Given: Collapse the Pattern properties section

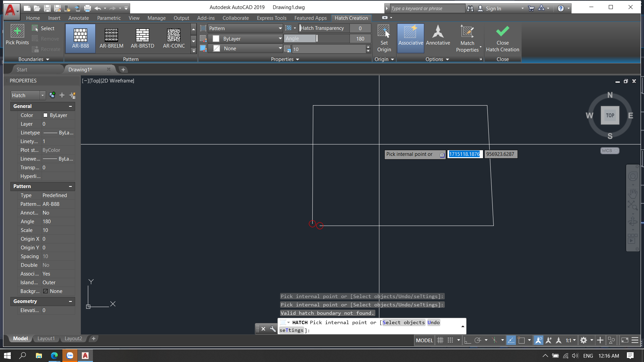Looking at the screenshot, I should pos(70,186).
